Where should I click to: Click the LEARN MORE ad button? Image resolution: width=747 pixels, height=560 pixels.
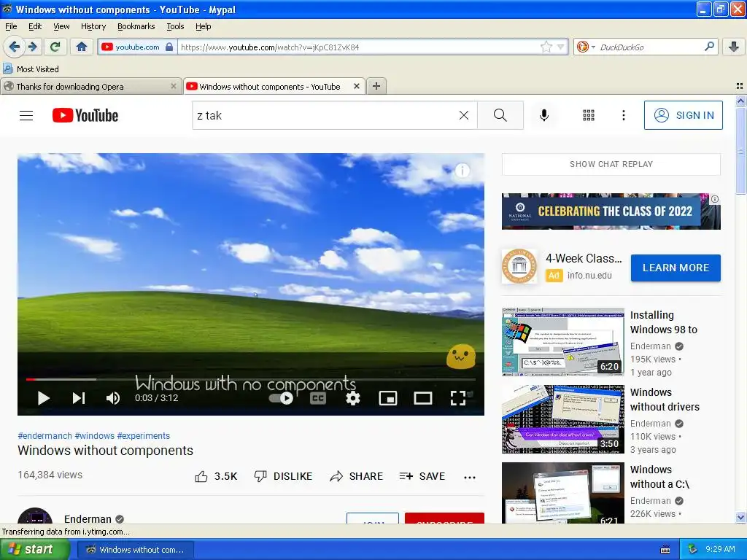[676, 268]
